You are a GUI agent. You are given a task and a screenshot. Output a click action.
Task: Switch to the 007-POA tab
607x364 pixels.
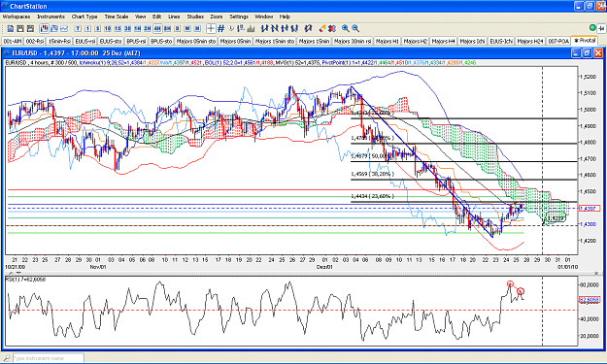(x=558, y=41)
